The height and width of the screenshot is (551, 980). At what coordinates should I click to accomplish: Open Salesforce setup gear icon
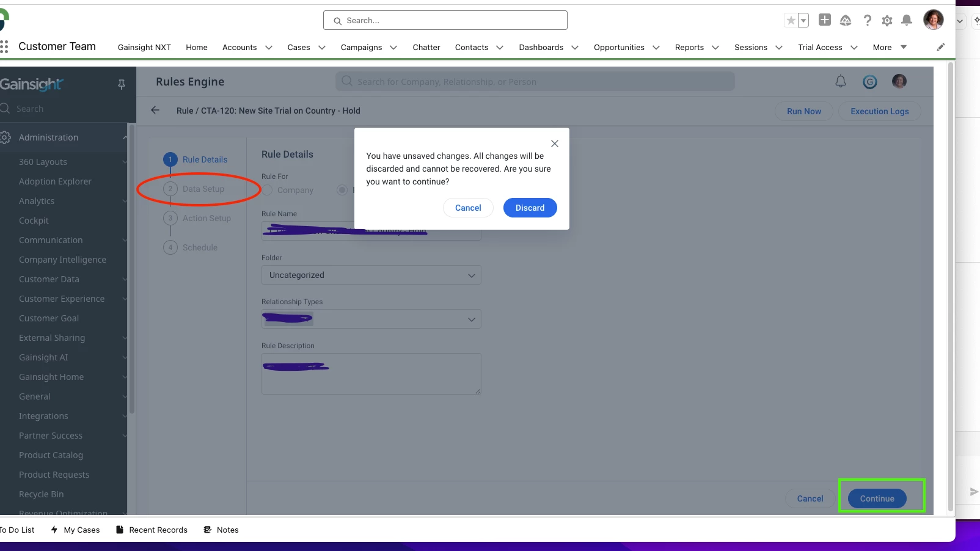887,21
